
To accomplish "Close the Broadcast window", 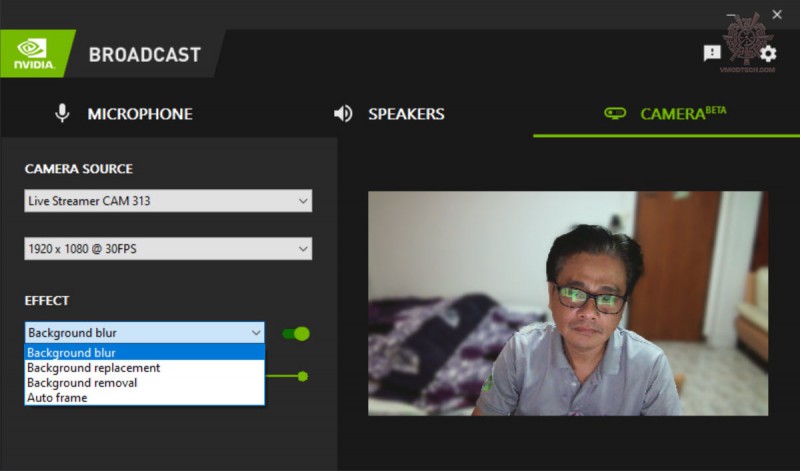I will (777, 15).
